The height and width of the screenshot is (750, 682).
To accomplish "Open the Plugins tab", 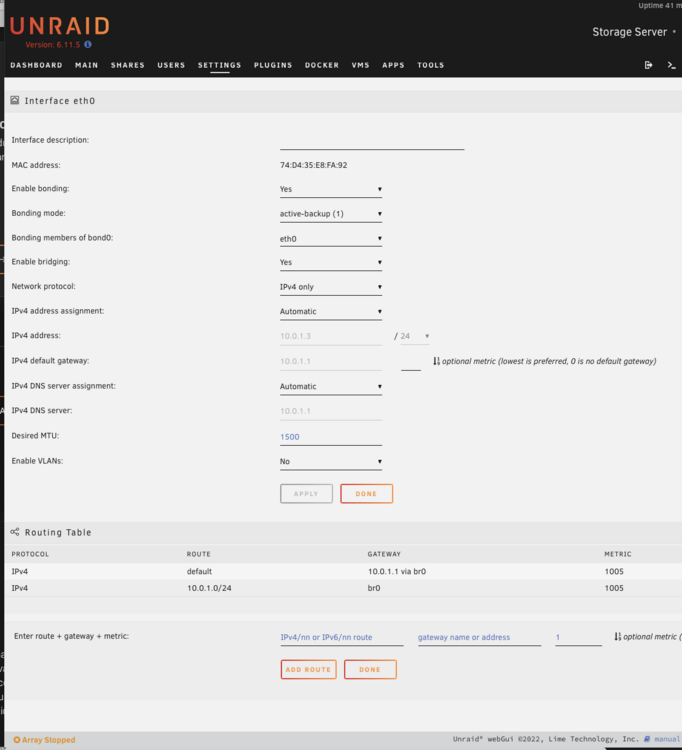I will 273,65.
